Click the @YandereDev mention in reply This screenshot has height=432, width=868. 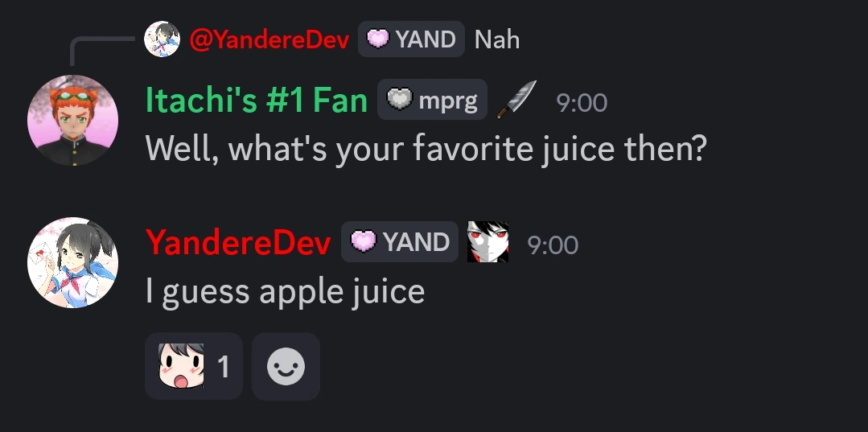click(x=269, y=39)
